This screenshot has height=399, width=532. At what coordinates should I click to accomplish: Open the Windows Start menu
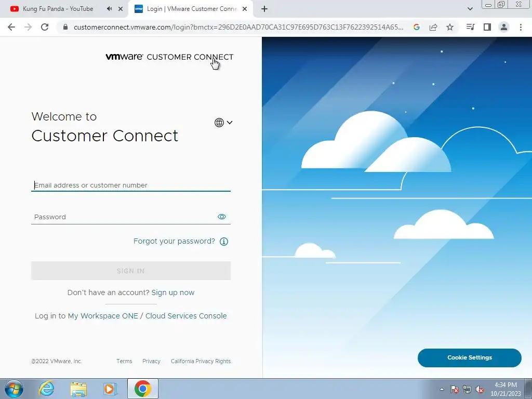click(14, 389)
